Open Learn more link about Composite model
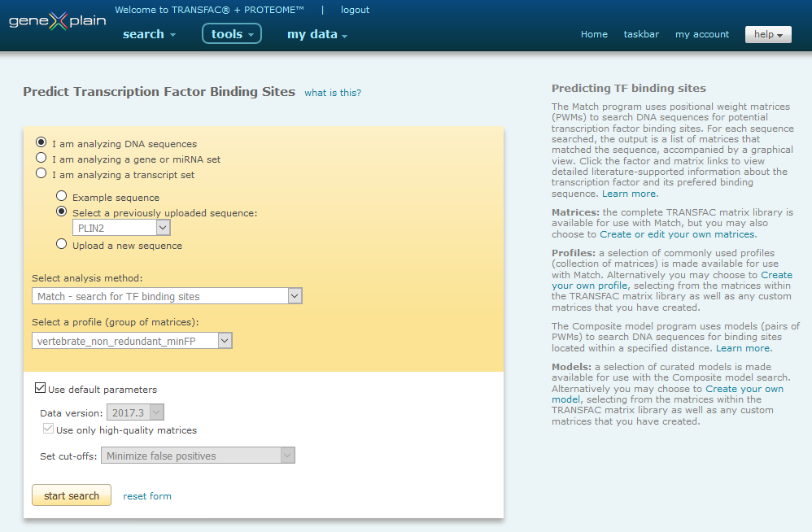812x532 pixels. tap(743, 348)
